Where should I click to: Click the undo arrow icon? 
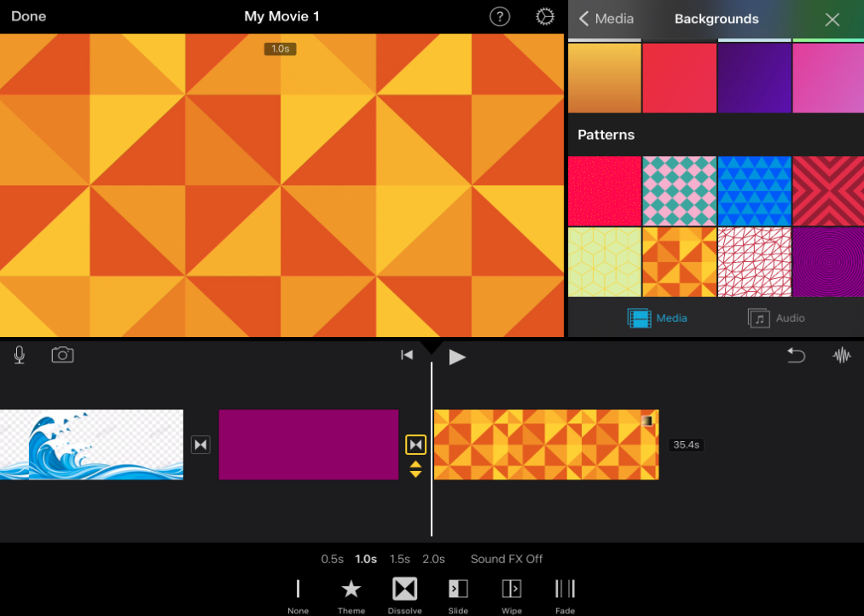(796, 356)
